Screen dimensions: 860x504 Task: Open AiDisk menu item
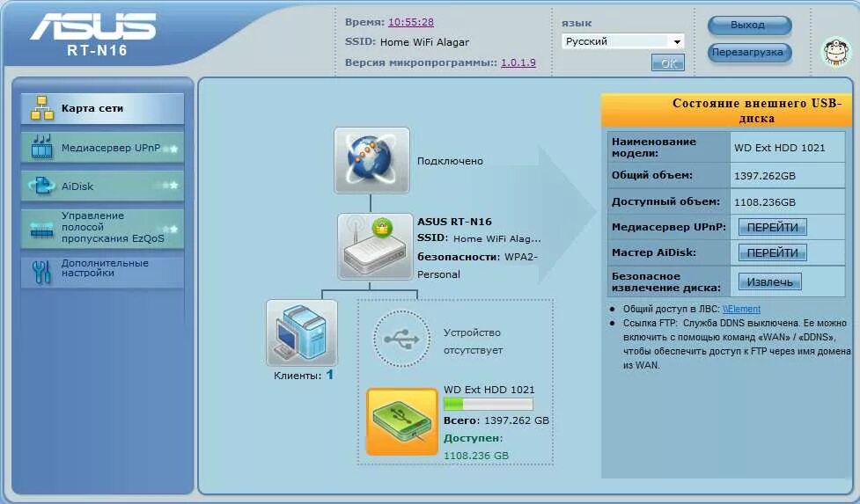tap(103, 186)
